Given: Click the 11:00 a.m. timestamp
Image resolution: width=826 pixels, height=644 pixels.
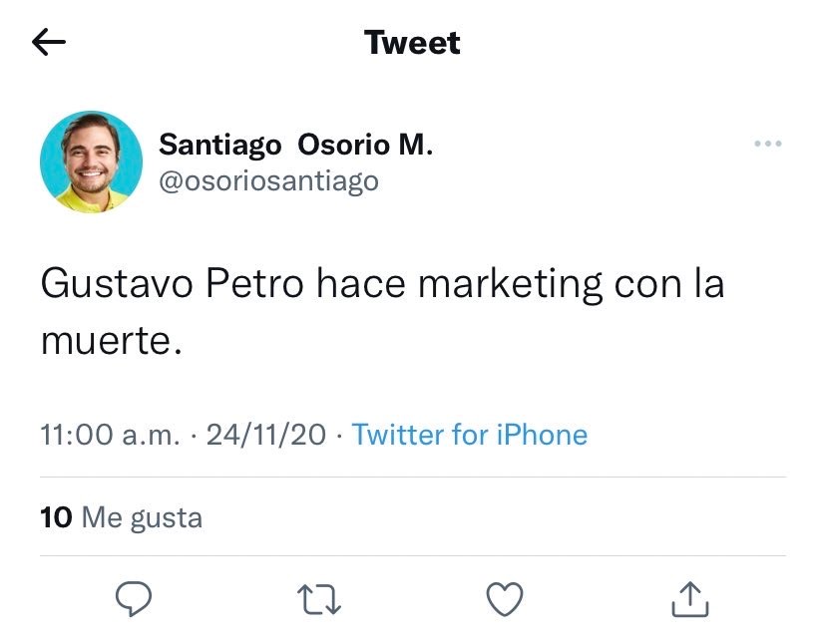Looking at the screenshot, I should [111, 435].
